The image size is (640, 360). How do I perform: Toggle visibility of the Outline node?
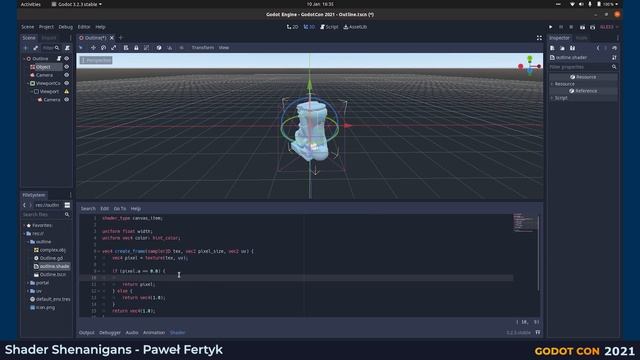67,59
